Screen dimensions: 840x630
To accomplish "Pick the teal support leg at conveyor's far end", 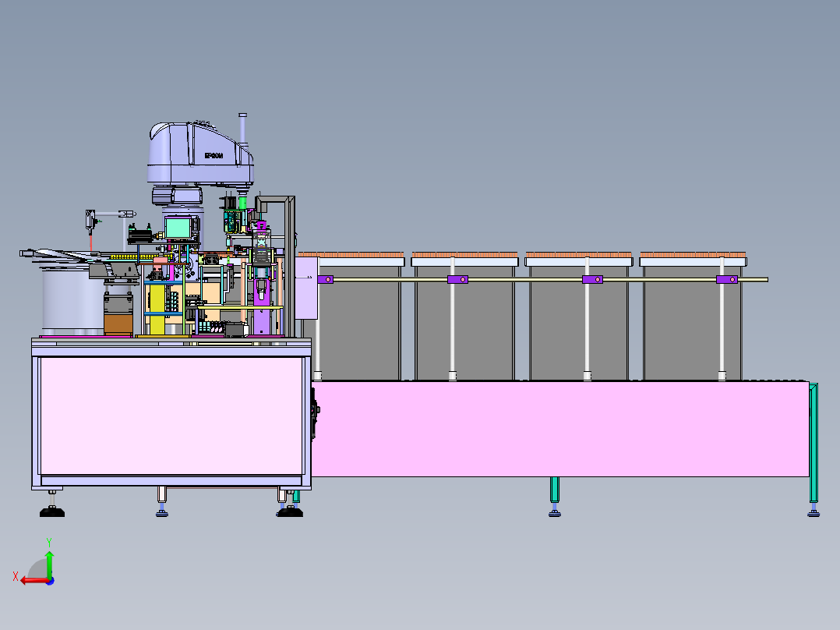I will tap(814, 443).
